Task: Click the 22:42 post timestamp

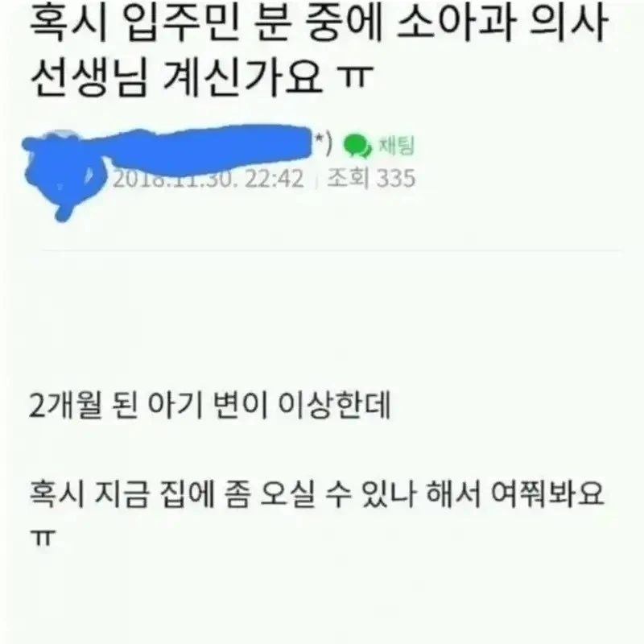Action: coord(275,179)
